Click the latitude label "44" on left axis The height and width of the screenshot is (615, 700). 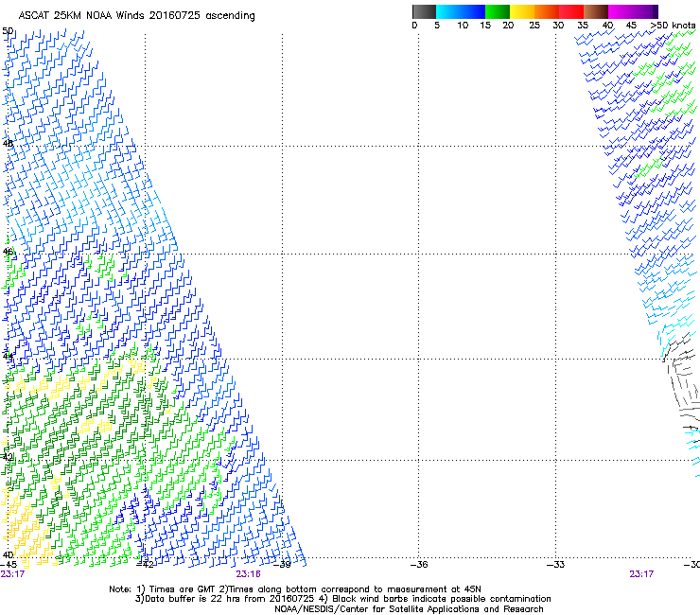pos(8,357)
